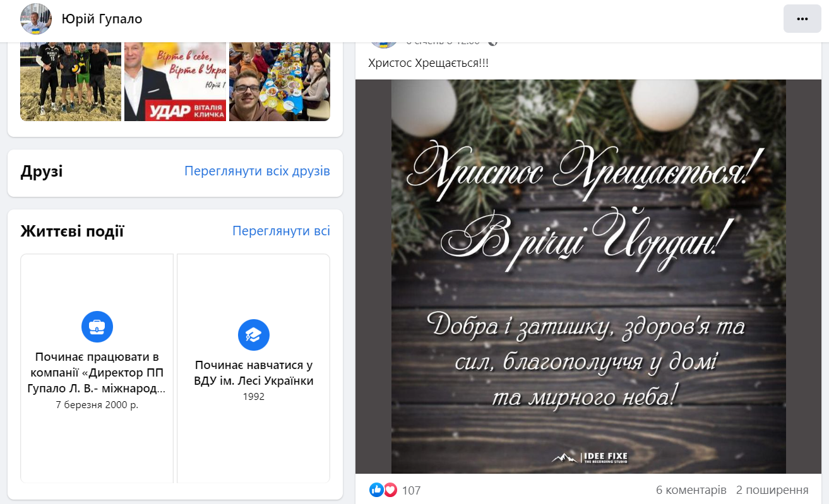Click the Друзі section heading
The height and width of the screenshot is (504, 829).
tap(42, 172)
